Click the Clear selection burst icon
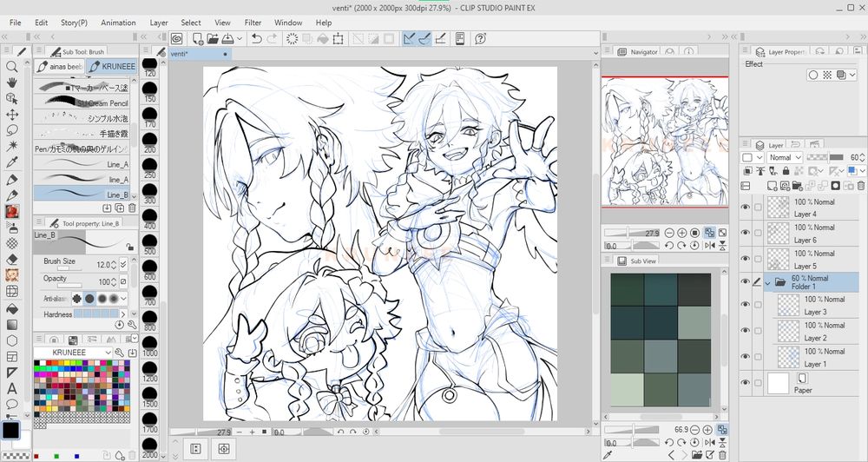 click(x=292, y=38)
